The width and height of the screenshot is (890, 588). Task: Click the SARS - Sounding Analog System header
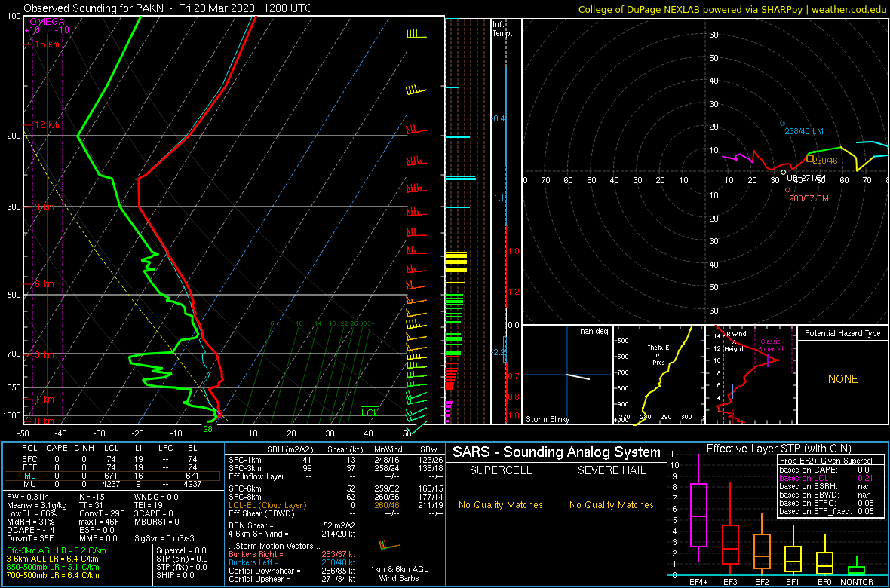point(557,452)
